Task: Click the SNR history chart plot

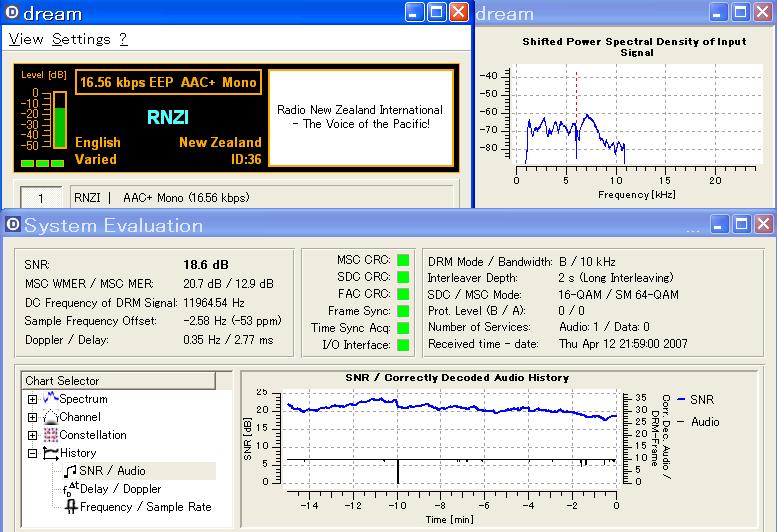Action: pyautogui.click(x=452, y=437)
